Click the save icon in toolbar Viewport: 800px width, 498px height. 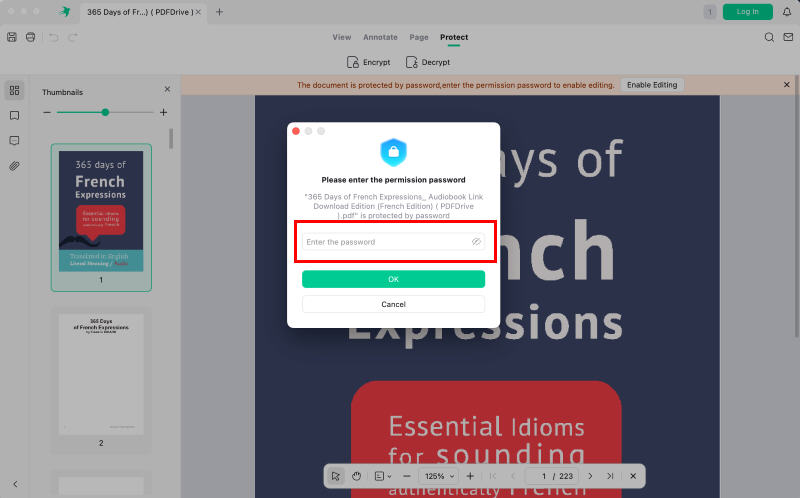point(12,37)
